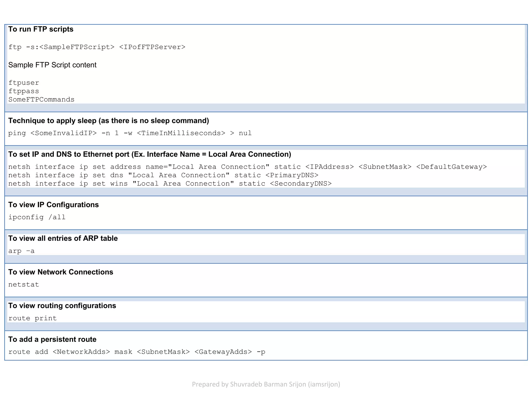Viewport: 532px width, 411px height.
Task: Click 'To view Network Connections' heading
Action: click(x=61, y=272)
